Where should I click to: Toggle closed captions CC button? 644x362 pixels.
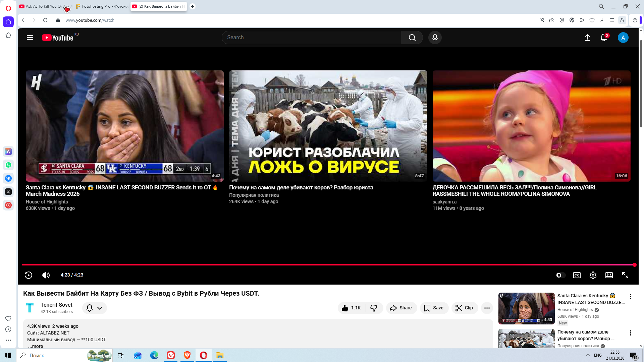(577, 275)
